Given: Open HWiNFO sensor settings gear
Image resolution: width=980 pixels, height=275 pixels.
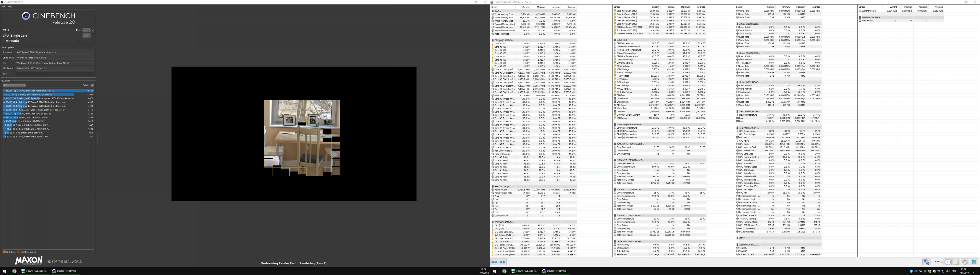Looking at the screenshot, I should [965, 262].
